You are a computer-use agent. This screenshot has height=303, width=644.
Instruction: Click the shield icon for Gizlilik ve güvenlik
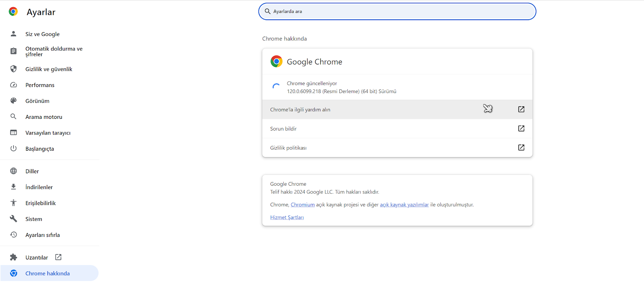[13, 69]
